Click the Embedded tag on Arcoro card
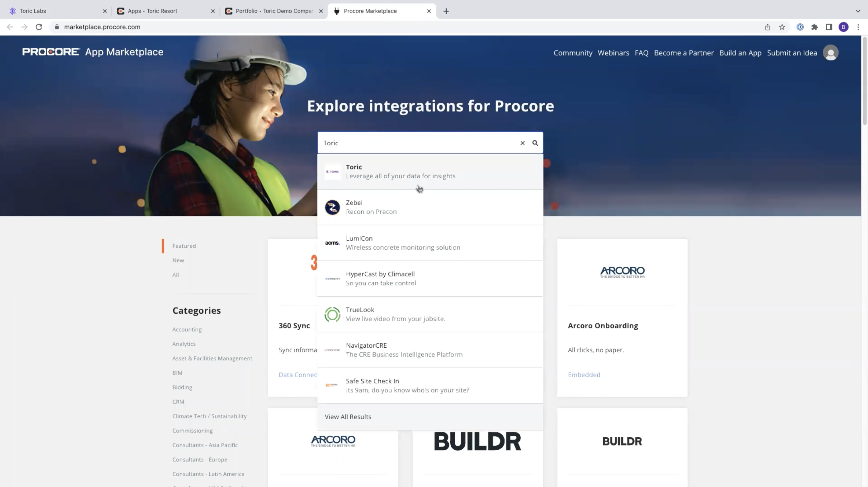This screenshot has width=868, height=487. [x=584, y=375]
